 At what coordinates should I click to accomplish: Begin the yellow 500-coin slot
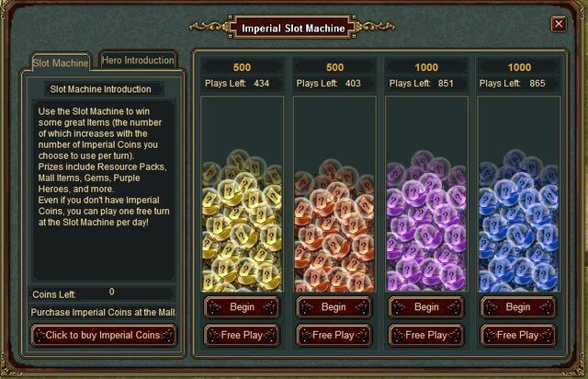pyautogui.click(x=242, y=307)
